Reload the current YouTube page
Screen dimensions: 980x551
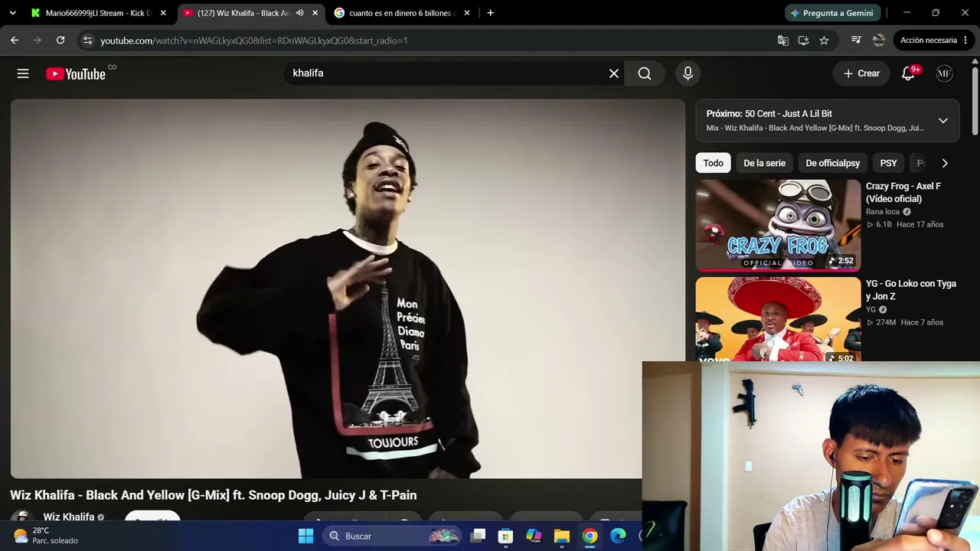tap(60, 41)
